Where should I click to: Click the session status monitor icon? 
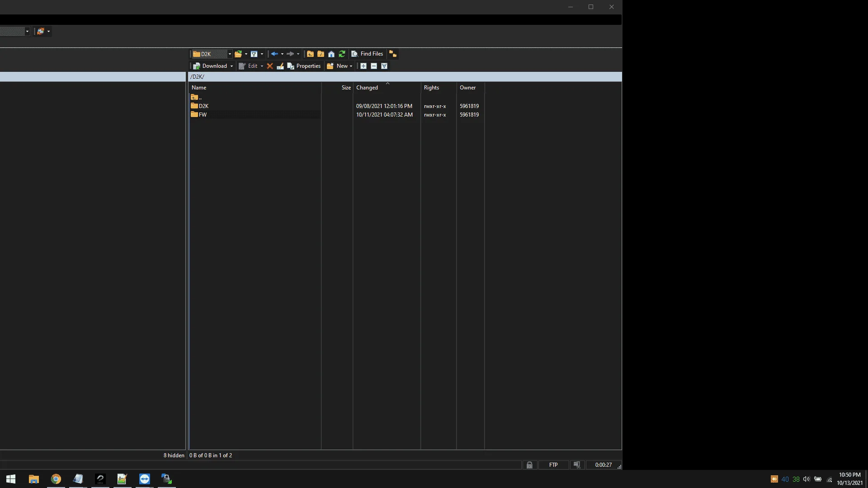tap(577, 465)
